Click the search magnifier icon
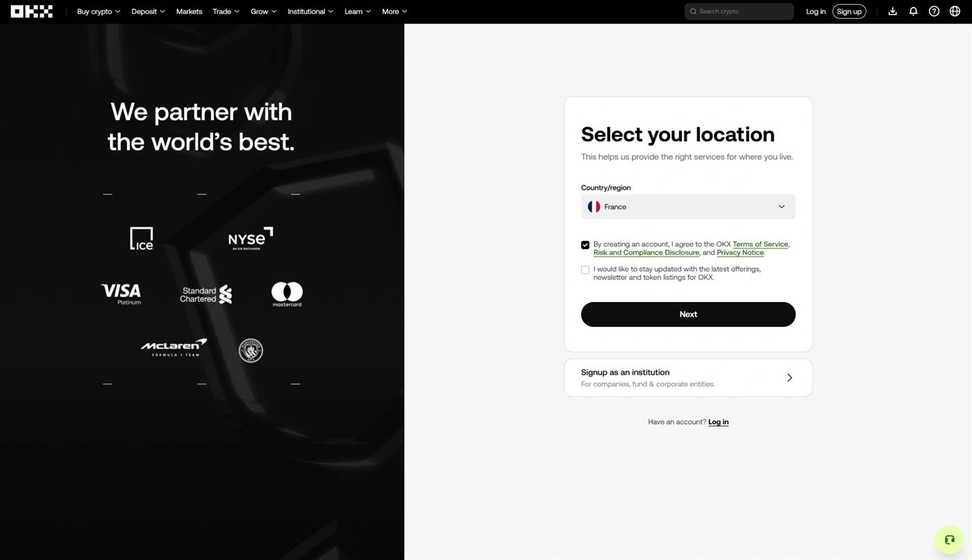The height and width of the screenshot is (560, 972). (x=694, y=11)
